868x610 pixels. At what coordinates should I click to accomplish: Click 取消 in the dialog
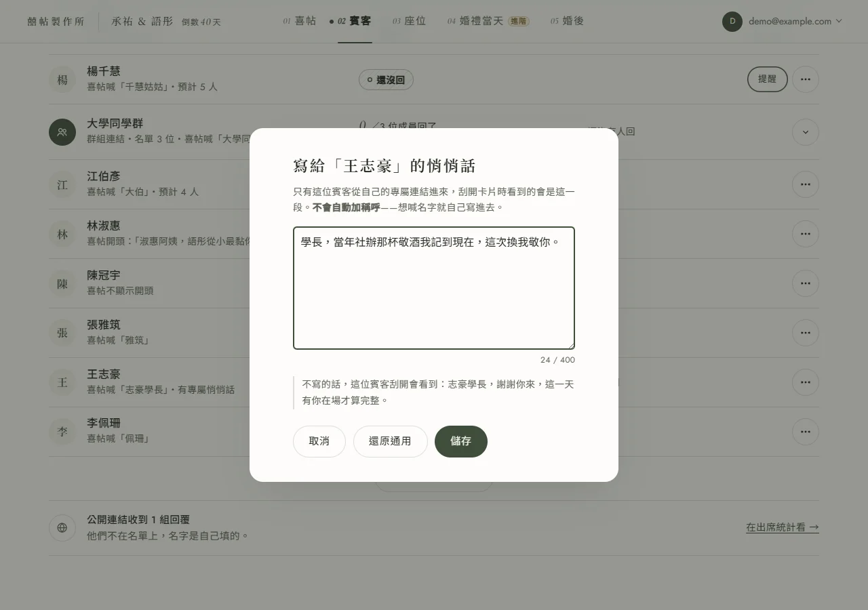(x=319, y=441)
